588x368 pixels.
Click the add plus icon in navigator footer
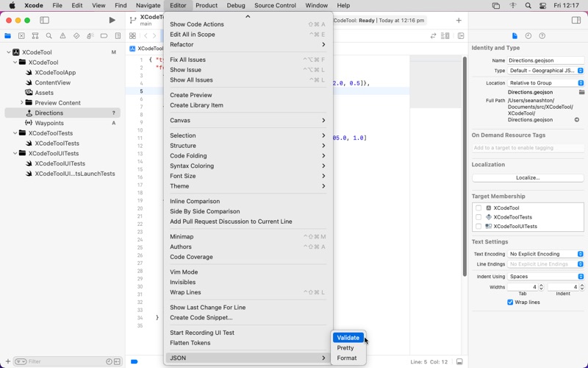coord(8,361)
